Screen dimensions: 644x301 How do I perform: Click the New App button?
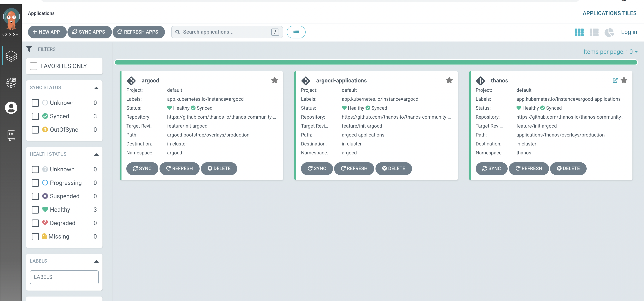coord(47,32)
